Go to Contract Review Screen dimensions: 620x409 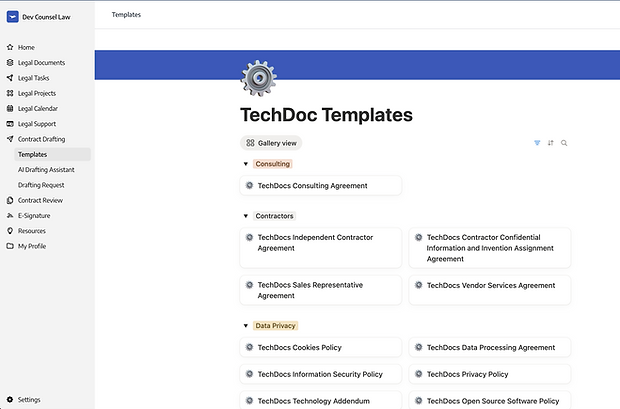coord(40,200)
